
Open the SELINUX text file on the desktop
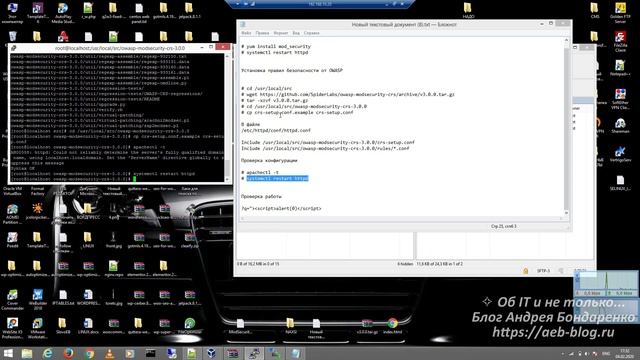[620, 183]
